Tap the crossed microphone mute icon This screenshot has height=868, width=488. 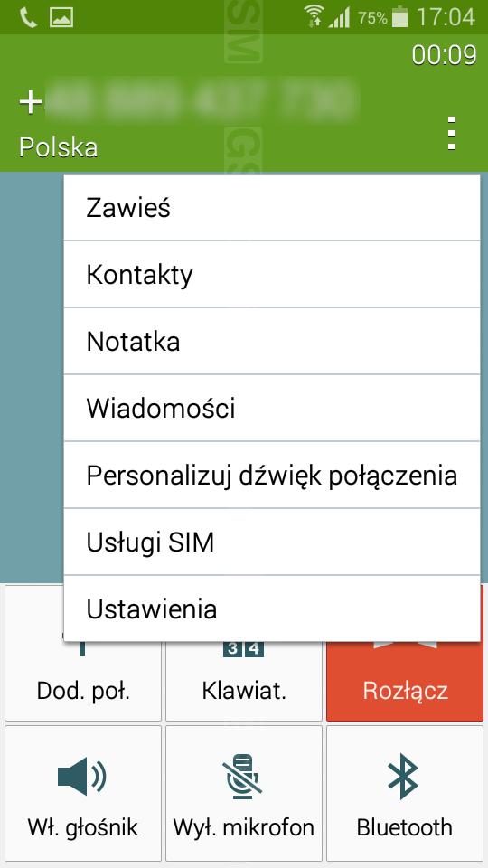(x=243, y=776)
